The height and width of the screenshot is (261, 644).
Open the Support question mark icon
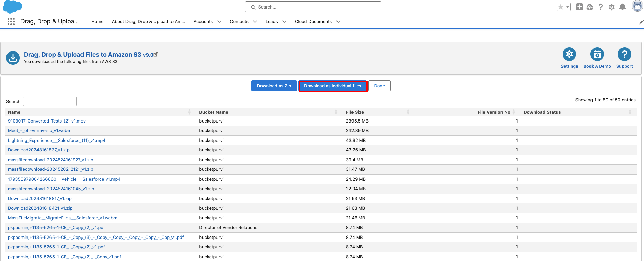coord(625,54)
